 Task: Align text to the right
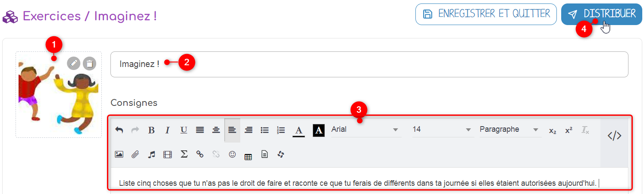click(248, 130)
